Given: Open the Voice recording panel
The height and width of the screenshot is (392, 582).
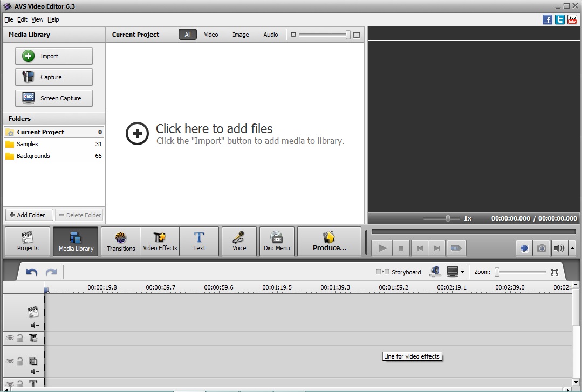Looking at the screenshot, I should [239, 241].
